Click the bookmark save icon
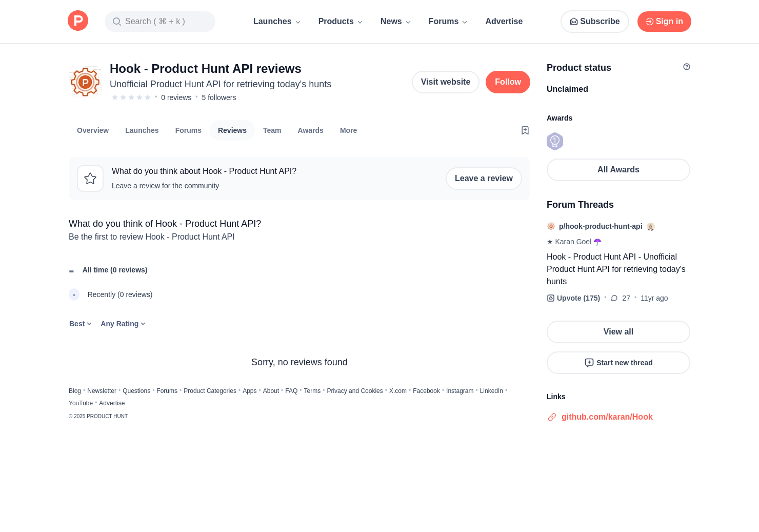 coord(525,130)
